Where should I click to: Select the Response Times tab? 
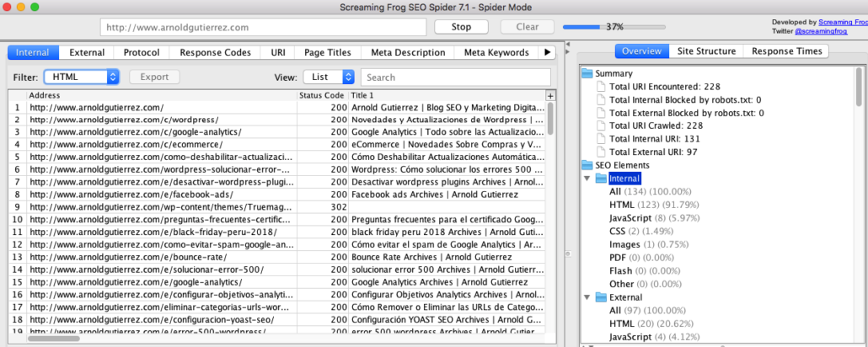click(x=786, y=51)
